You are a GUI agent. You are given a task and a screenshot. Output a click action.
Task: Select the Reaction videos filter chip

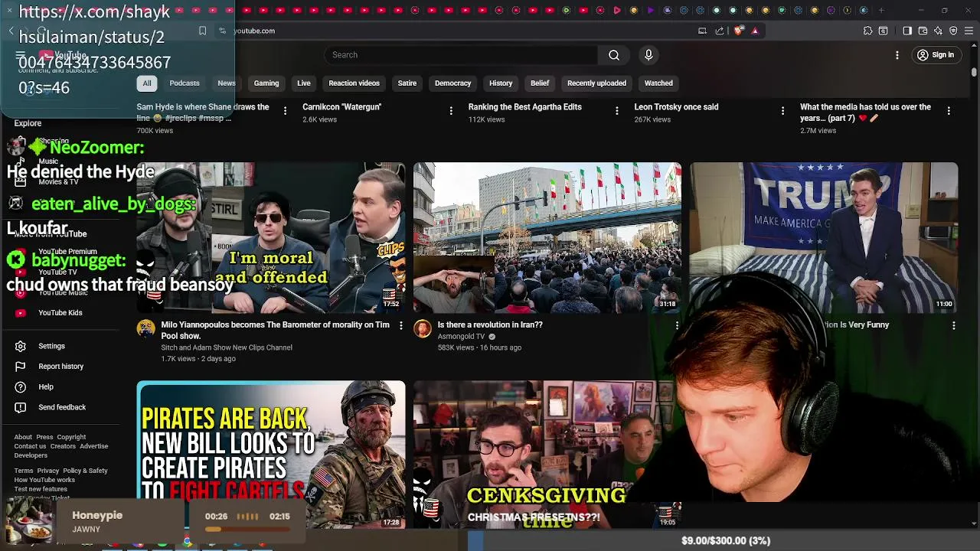[354, 83]
